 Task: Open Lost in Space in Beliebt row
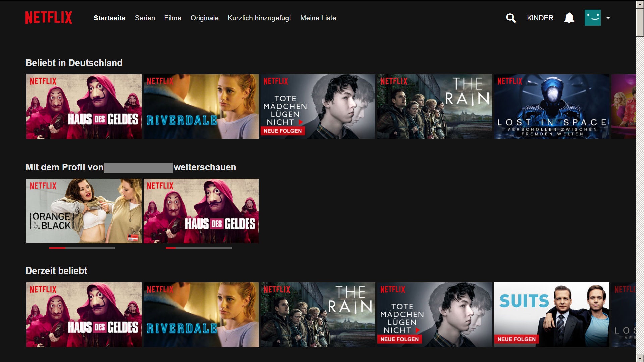click(x=551, y=107)
